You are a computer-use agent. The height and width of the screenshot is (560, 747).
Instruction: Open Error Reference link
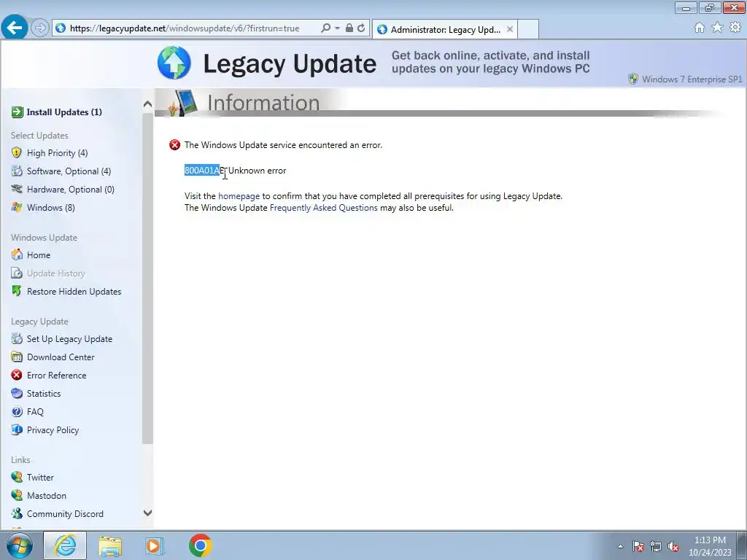coord(57,376)
